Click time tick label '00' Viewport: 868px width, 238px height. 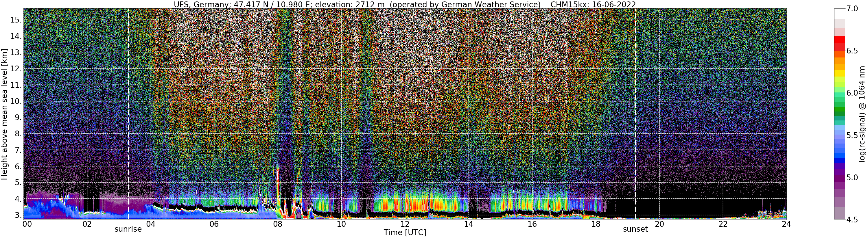click(x=27, y=224)
